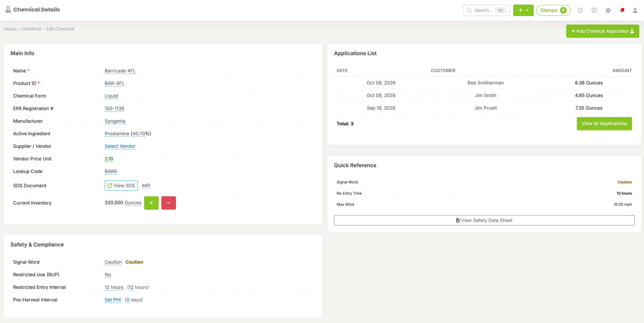Screen dimensions: 644x323
Task: Toggle Restricted Use value No
Action: 108,275
